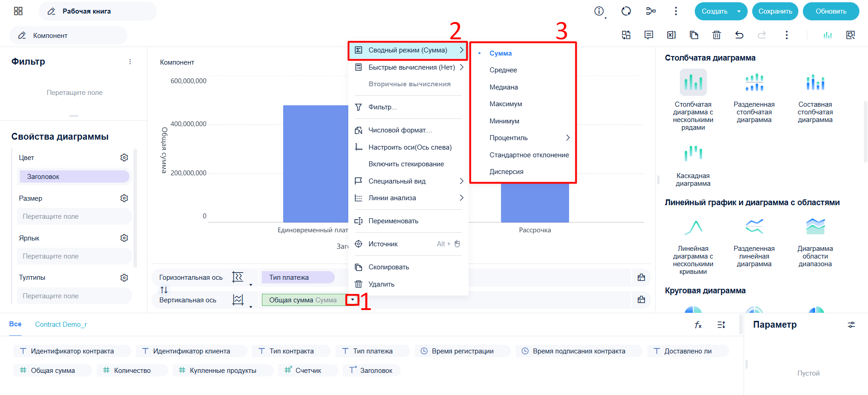Open dropdown arrow on Общая сумма field
This screenshot has width=868, height=395.
pyautogui.click(x=352, y=300)
